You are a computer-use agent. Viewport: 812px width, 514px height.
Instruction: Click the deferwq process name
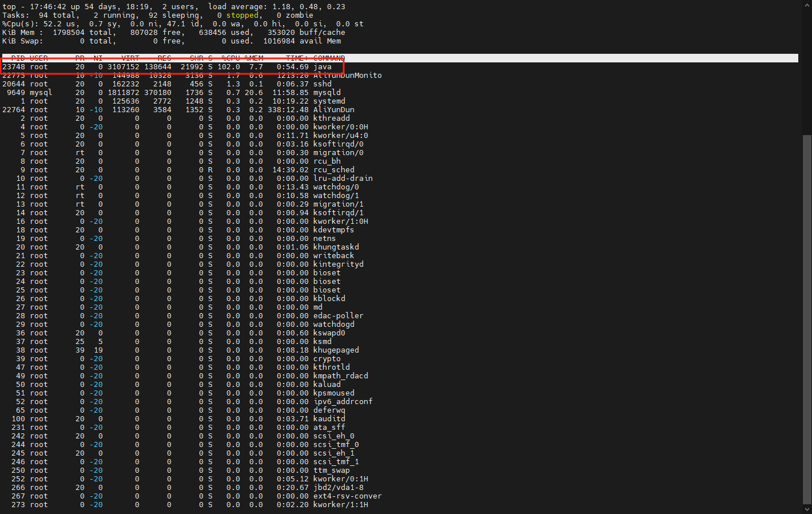(x=329, y=410)
